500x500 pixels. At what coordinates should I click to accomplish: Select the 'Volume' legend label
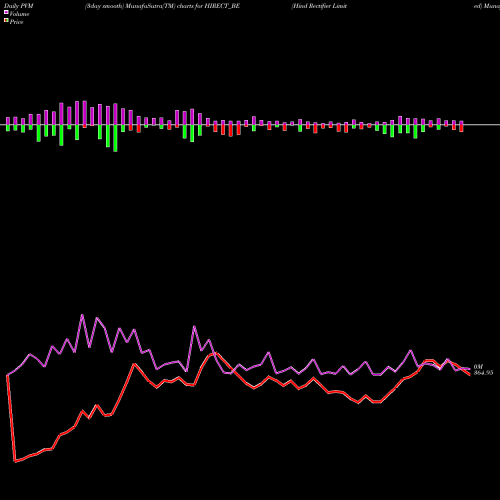(x=19, y=14)
